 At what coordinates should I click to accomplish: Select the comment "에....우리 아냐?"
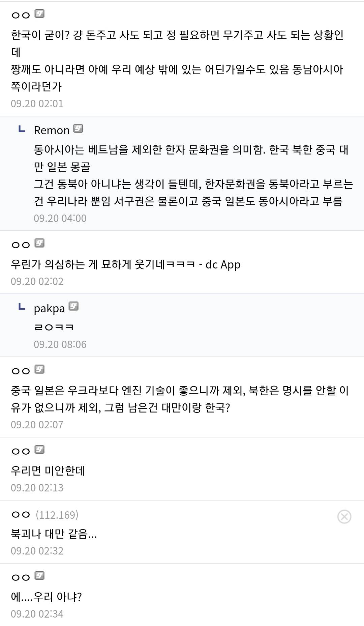[x=47, y=597]
